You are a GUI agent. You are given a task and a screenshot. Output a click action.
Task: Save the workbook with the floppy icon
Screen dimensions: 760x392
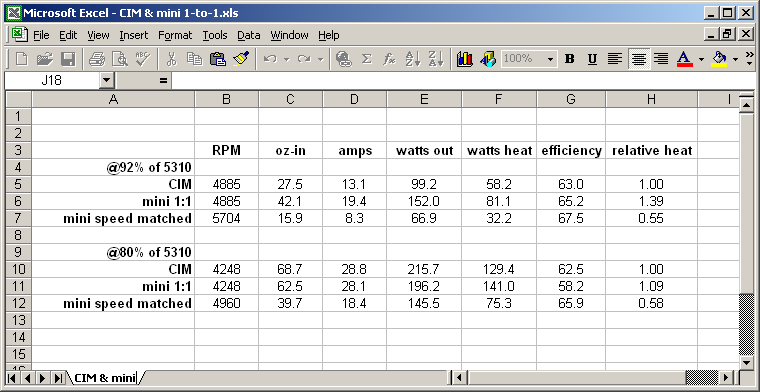[68, 59]
